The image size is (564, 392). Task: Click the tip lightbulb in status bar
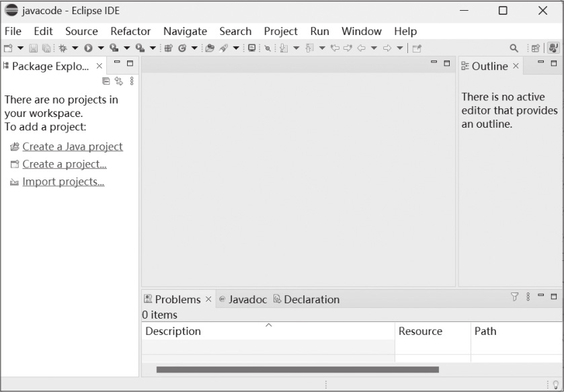tap(556, 385)
